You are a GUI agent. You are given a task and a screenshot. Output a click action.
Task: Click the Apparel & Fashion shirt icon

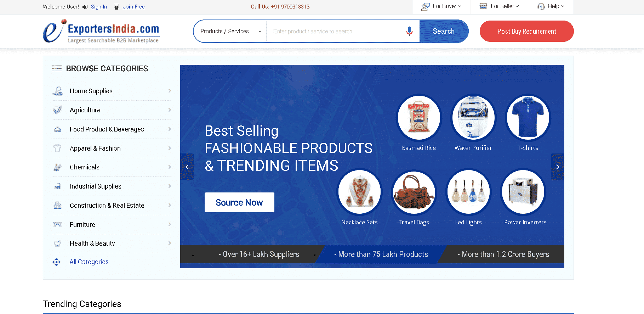point(57,148)
